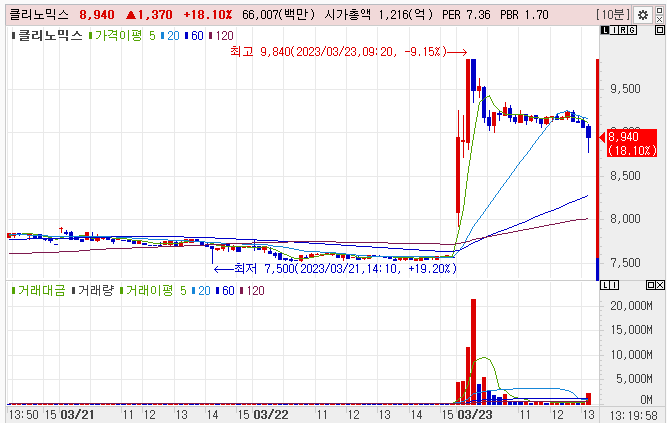Click the 최저 7,500 low price annotation
The height and width of the screenshot is (423, 667).
[x=335, y=269]
